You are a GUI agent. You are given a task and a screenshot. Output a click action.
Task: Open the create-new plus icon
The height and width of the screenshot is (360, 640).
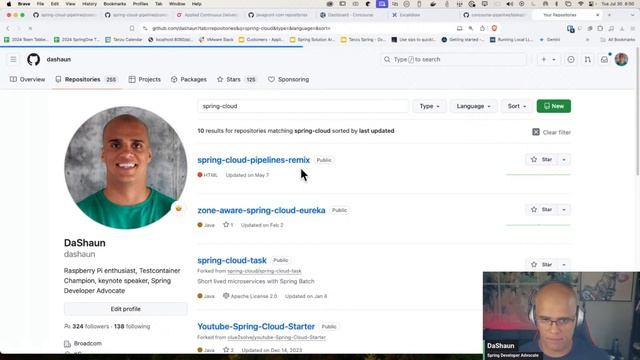(x=544, y=60)
